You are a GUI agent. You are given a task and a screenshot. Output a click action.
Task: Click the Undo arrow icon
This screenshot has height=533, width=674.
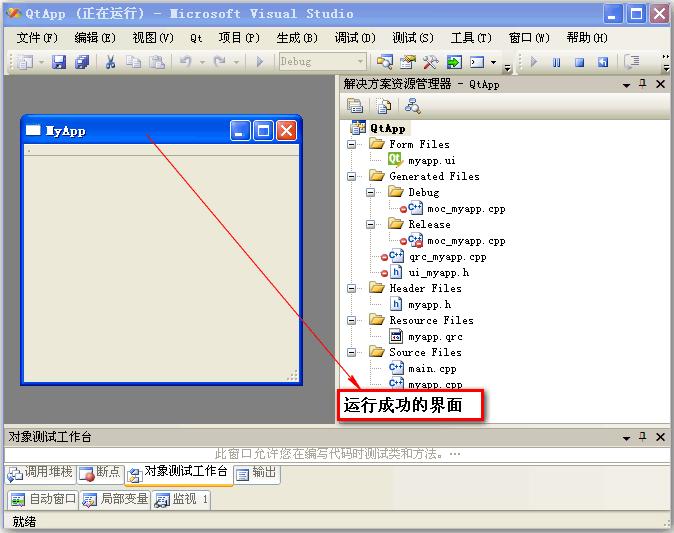click(x=185, y=61)
